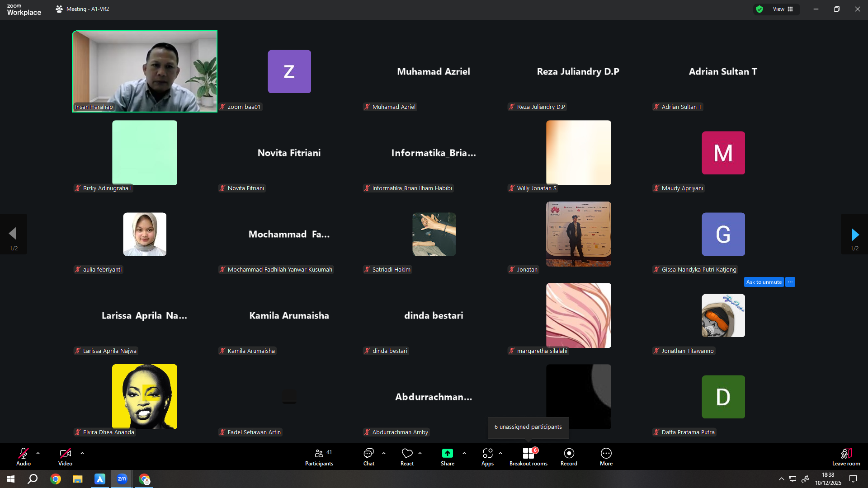Start screen sharing with the Share button

click(448, 456)
